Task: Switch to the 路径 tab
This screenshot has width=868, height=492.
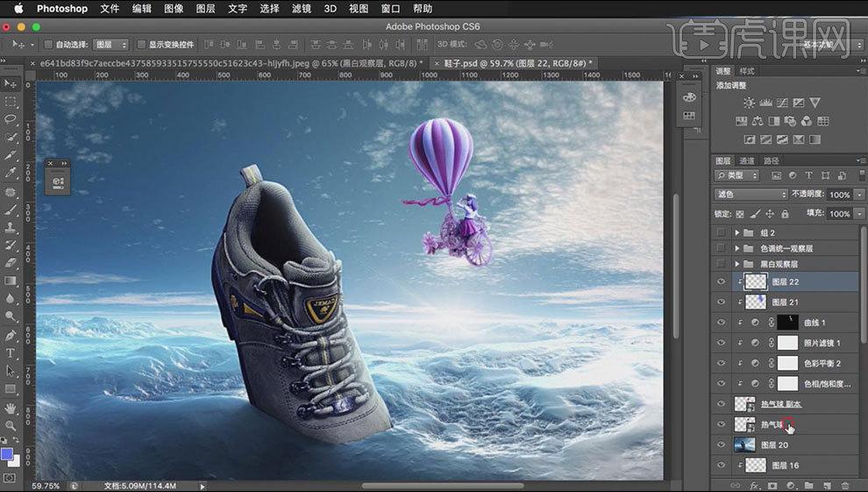Action: pyautogui.click(x=772, y=160)
